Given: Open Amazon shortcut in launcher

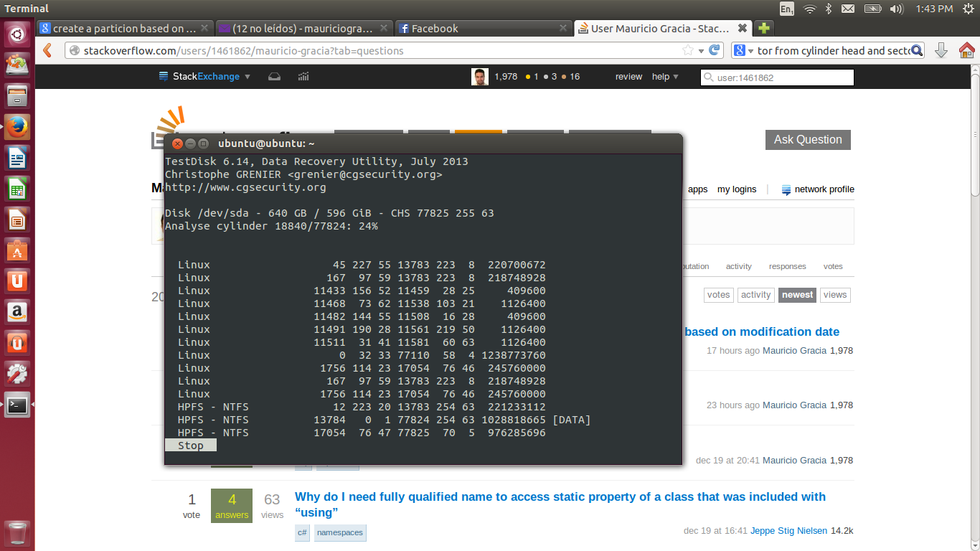Looking at the screenshot, I should 17,312.
